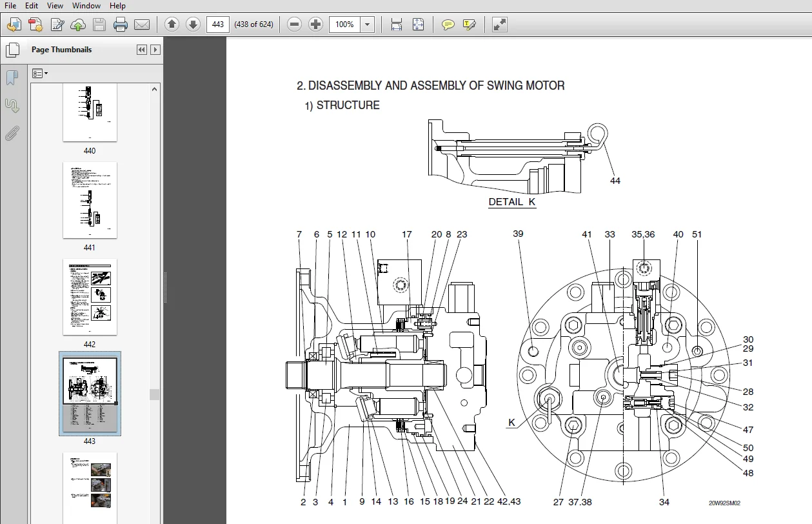Open the Bookmarks panel icon

[12, 78]
